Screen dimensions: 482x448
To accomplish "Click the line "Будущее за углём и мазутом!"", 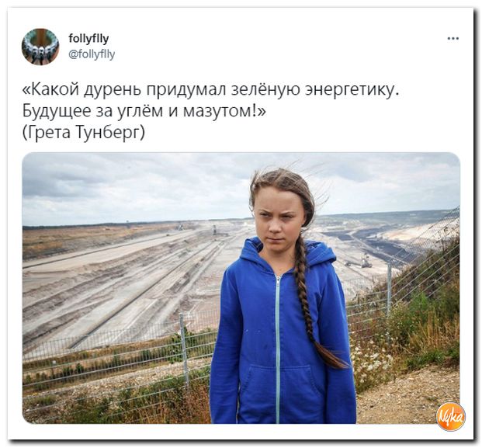I will [144, 111].
